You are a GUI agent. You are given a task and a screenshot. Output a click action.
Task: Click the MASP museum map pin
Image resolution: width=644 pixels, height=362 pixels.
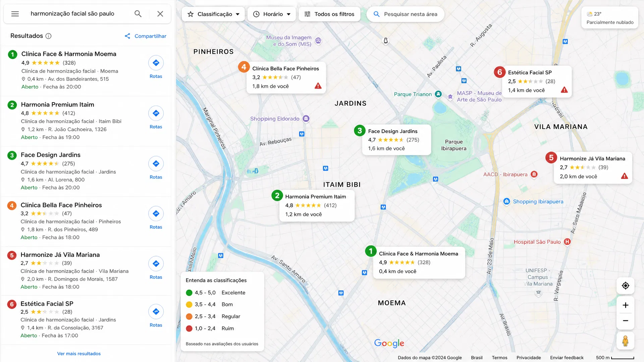click(x=450, y=97)
